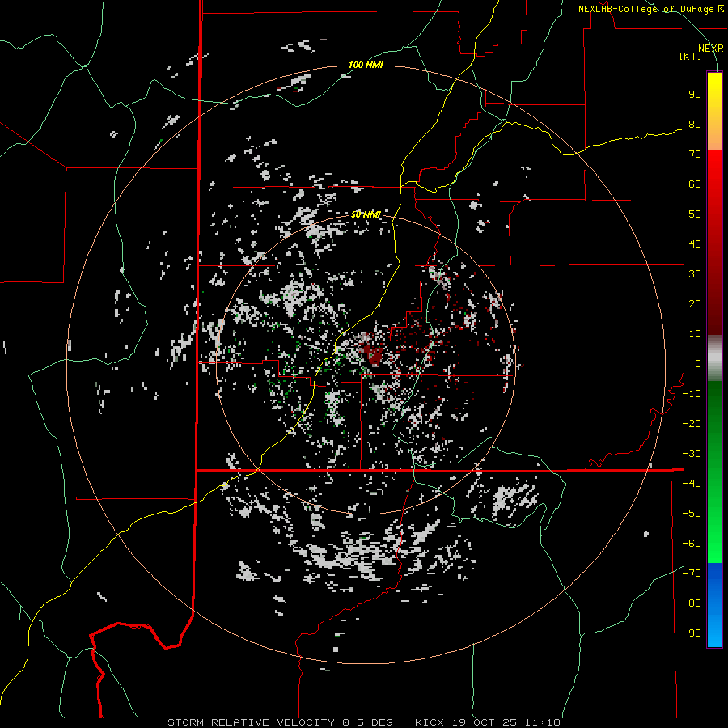Pick the bright green color bar segment near -60

point(714,544)
